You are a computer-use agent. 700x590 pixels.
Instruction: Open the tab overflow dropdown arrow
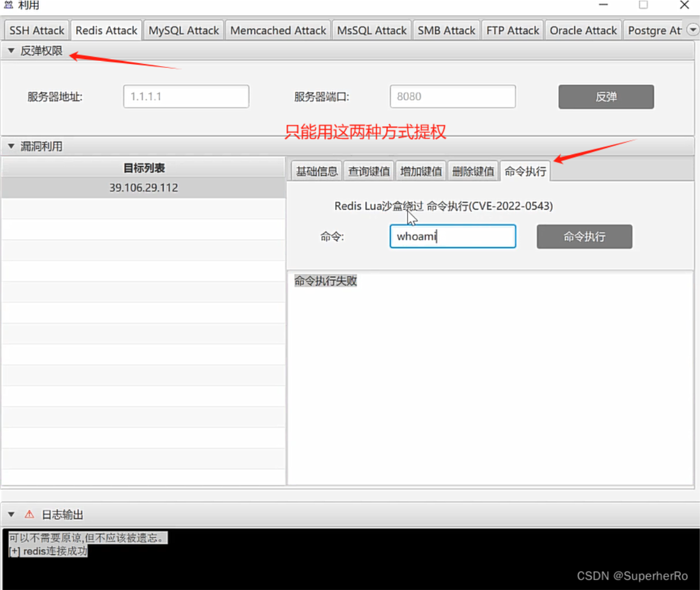(692, 30)
